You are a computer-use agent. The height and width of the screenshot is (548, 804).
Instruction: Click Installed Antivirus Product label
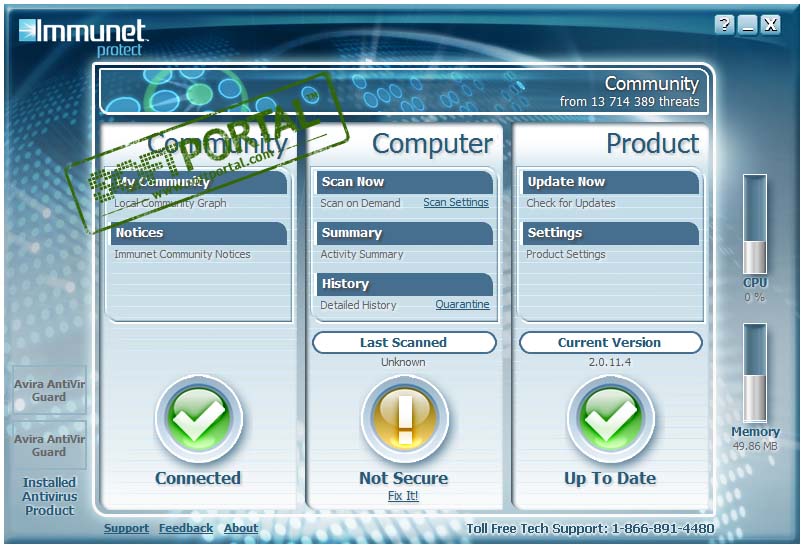pos(50,496)
